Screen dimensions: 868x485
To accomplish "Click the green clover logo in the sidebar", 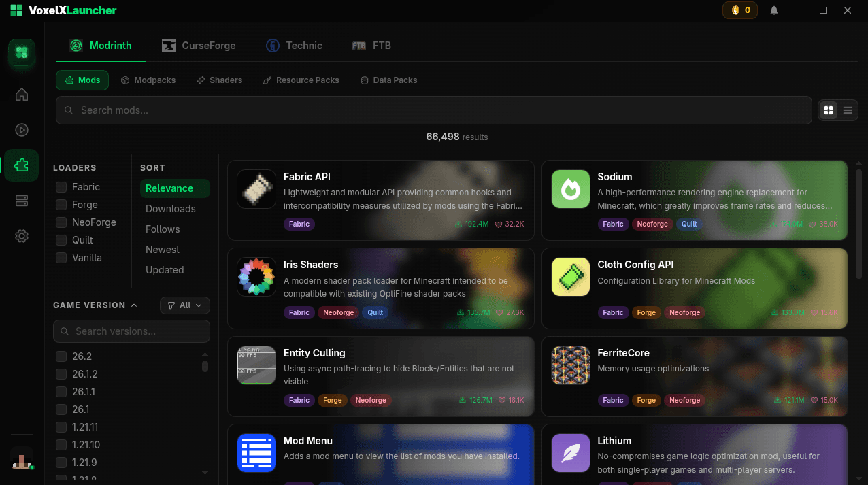I will pos(22,52).
